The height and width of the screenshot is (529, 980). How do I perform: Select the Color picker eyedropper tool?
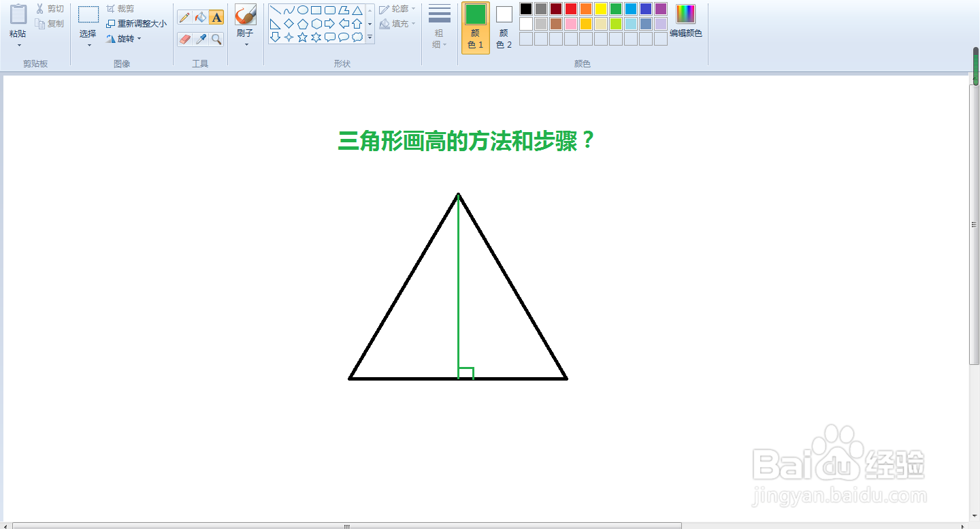pos(201,39)
